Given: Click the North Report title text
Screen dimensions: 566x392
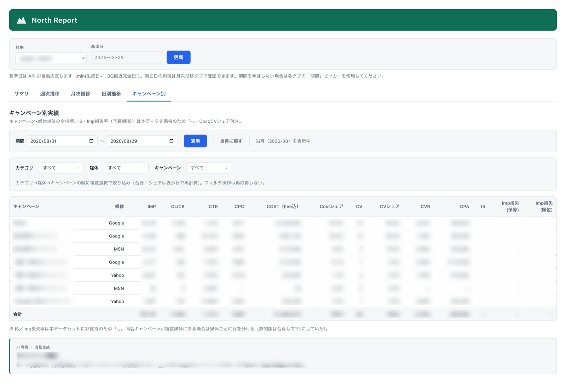Looking at the screenshot, I should 54,20.
